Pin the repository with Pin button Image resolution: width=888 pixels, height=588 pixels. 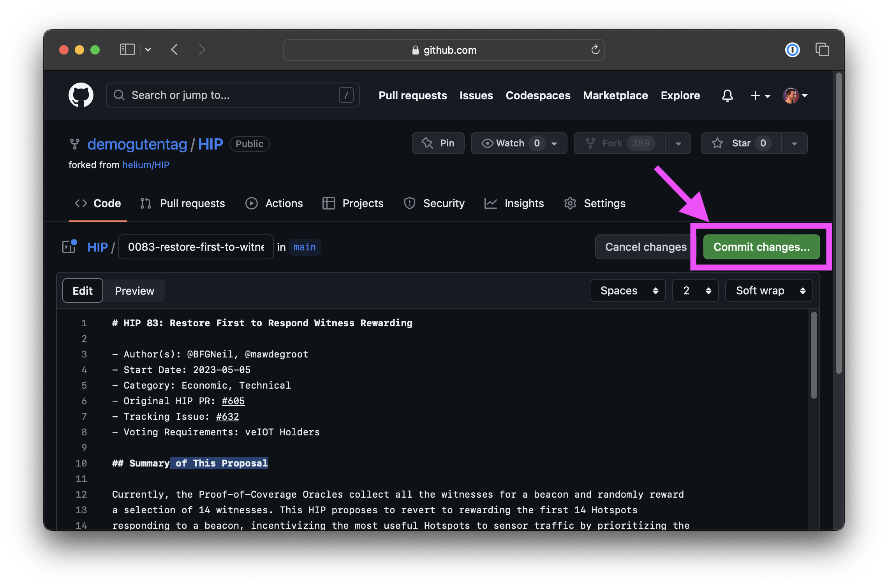pyautogui.click(x=438, y=143)
